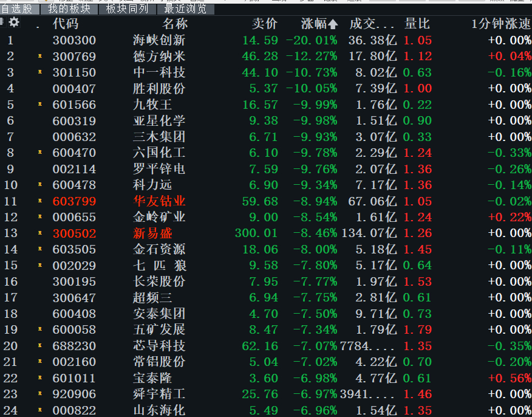Select stock row 九牧王
The width and height of the screenshot is (532, 417).
pyautogui.click(x=266, y=105)
